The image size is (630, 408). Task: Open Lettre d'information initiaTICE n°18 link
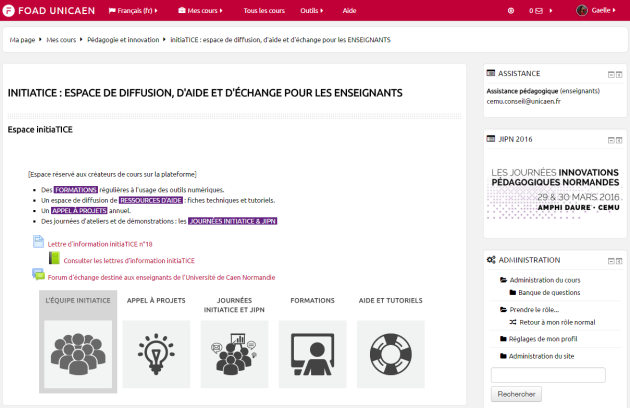tap(100, 243)
